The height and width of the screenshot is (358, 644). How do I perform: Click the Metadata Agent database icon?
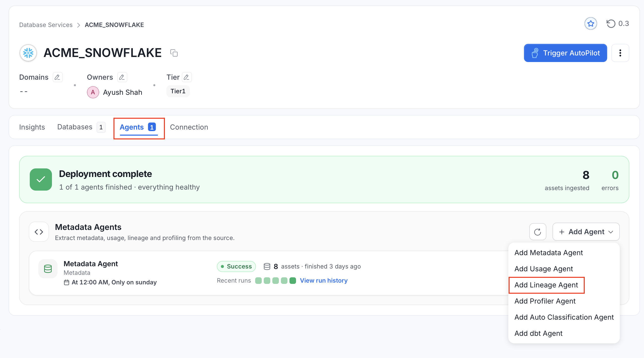pos(48,269)
